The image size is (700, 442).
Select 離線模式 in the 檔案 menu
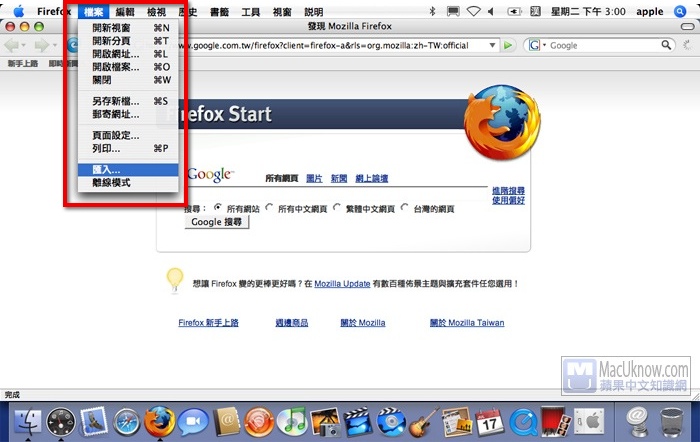[128, 183]
